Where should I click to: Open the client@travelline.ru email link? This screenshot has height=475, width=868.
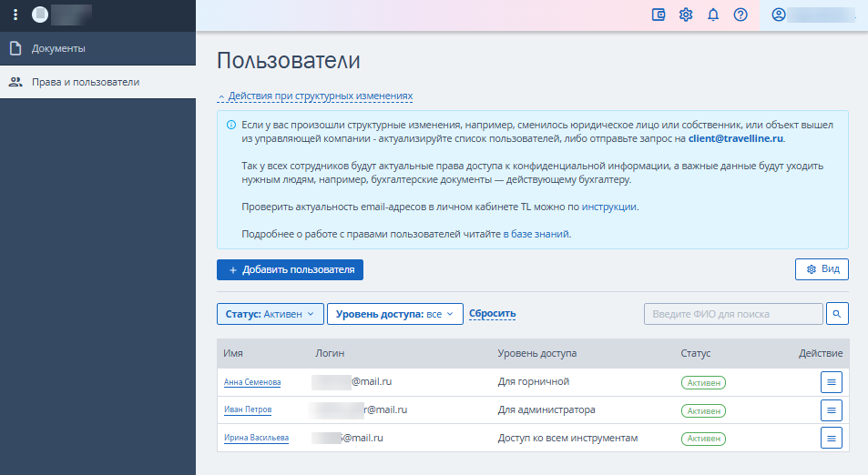tap(736, 139)
